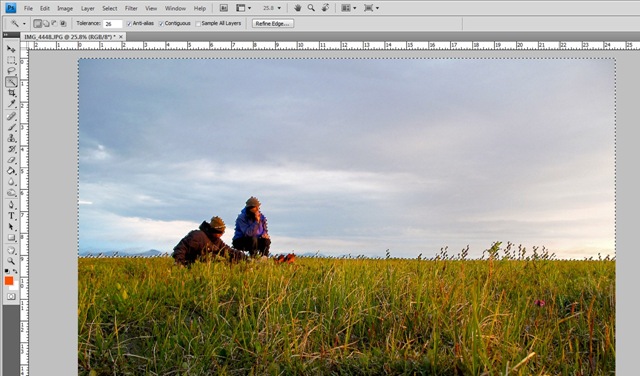
Task: Toggle the Contiguous checkbox
Action: click(161, 24)
